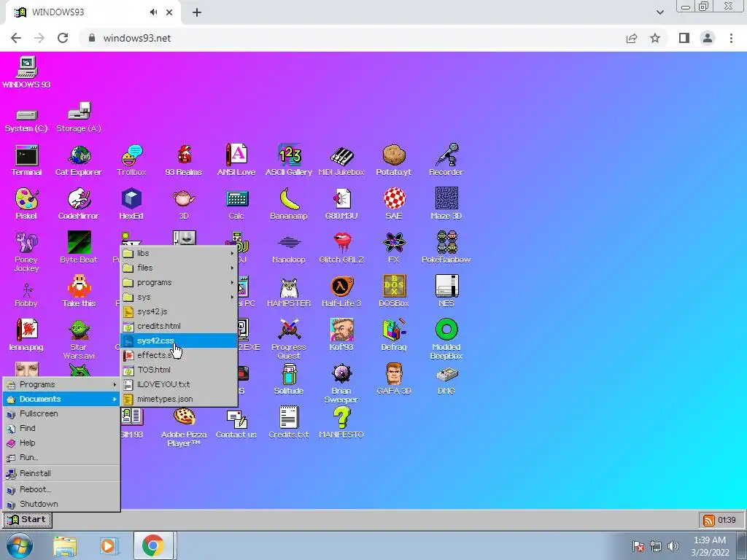Open ASCII Gallery icon
747x560 pixels.
(x=289, y=160)
